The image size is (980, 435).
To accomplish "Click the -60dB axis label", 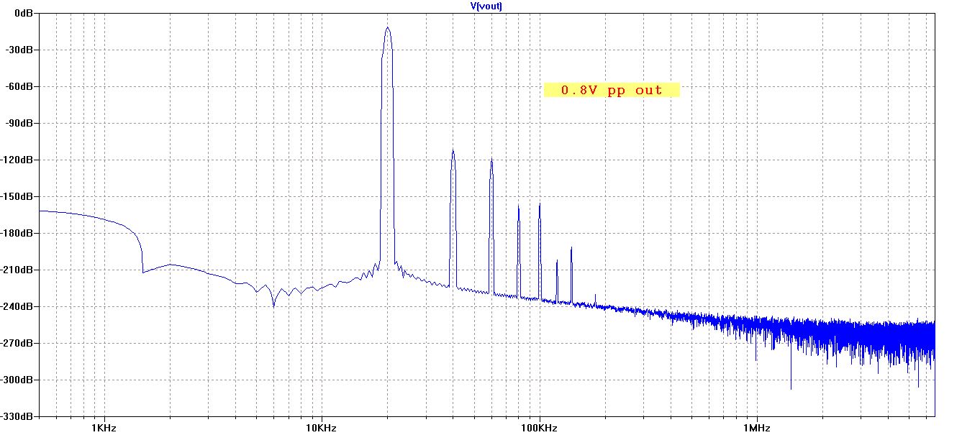I will point(21,86).
